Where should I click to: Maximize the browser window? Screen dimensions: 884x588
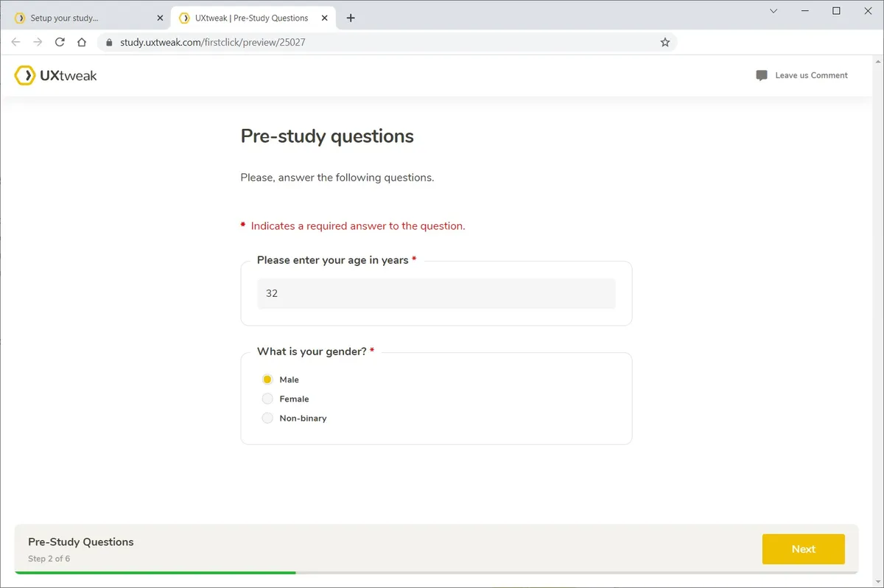click(x=836, y=10)
